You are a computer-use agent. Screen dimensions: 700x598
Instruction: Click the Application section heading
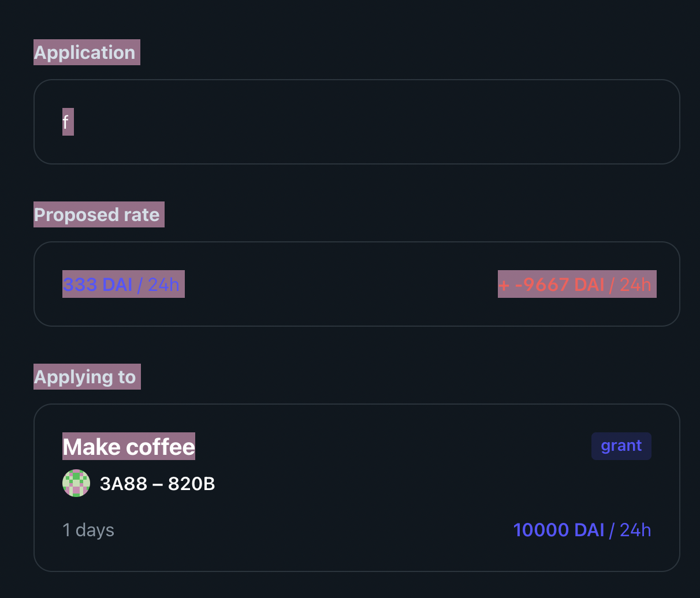86,52
